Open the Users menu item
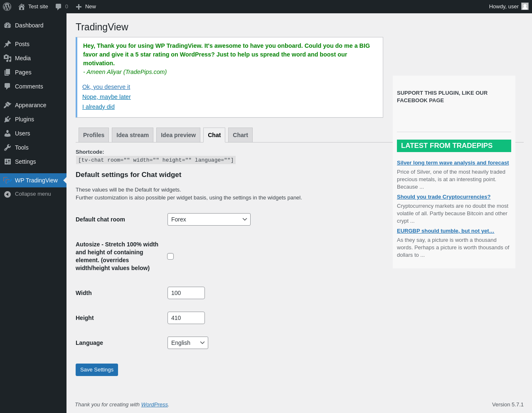The image size is (532, 413). pos(33,133)
